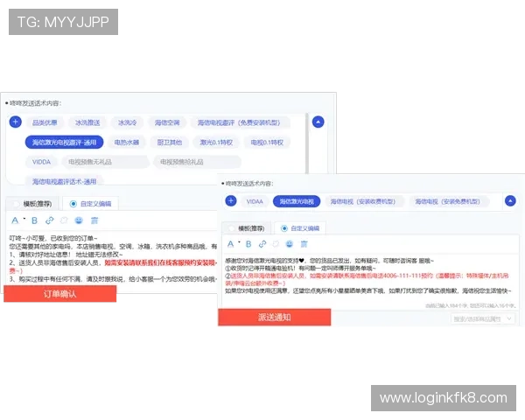
Task: Pick the highlighted 海信激光电视 tag
Action: [x=297, y=201]
